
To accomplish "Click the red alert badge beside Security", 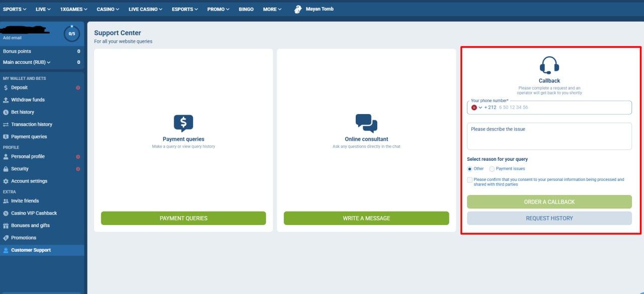I will (x=78, y=169).
